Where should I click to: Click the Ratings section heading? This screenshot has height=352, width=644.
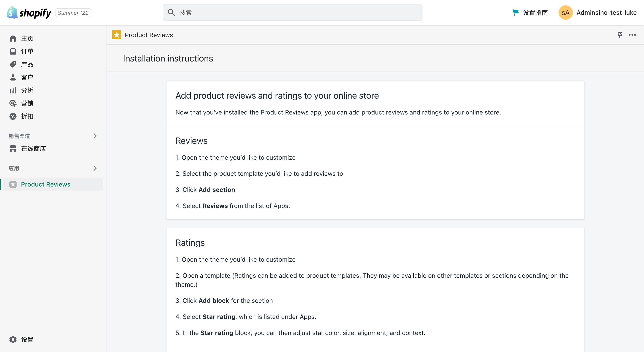point(190,243)
